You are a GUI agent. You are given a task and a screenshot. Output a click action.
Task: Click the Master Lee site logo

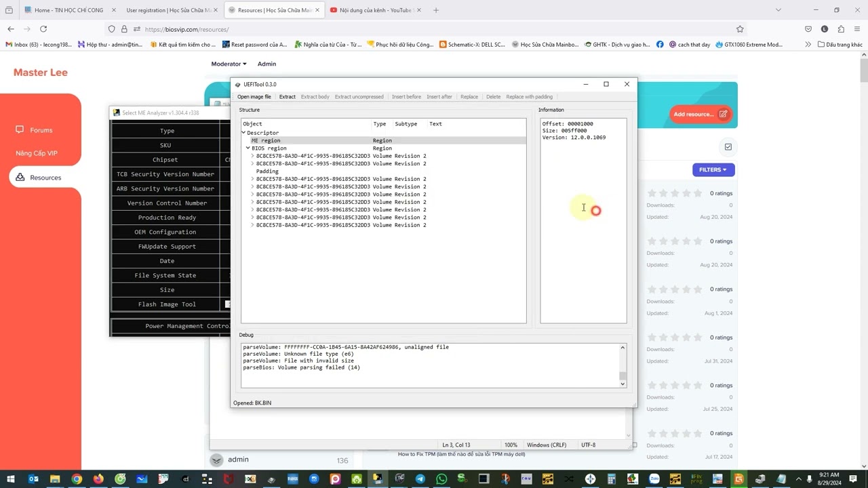(41, 73)
